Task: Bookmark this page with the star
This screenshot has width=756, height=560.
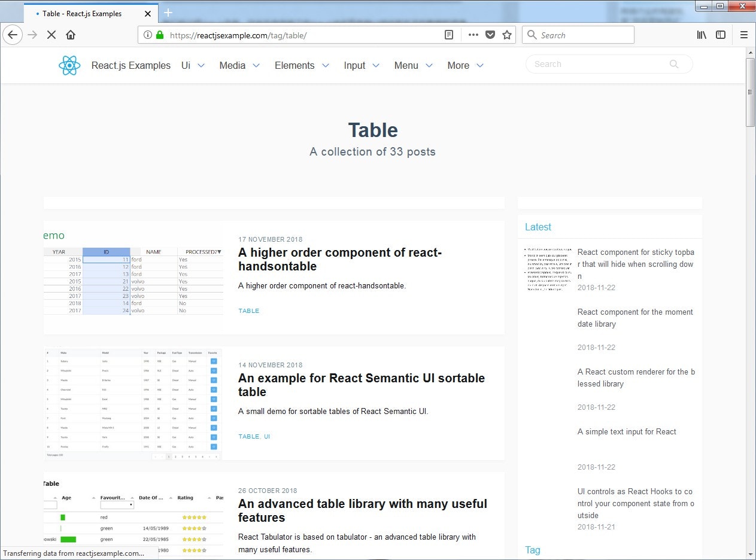Action: pos(507,35)
